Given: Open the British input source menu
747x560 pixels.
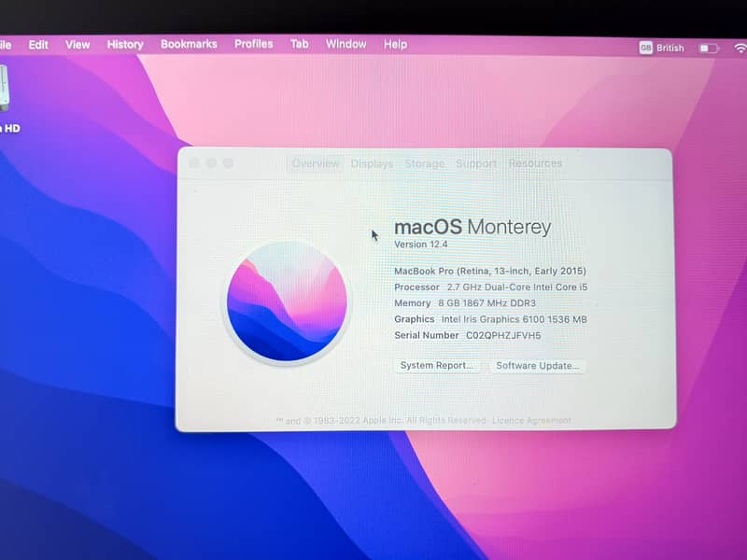Looking at the screenshot, I should pos(662,48).
